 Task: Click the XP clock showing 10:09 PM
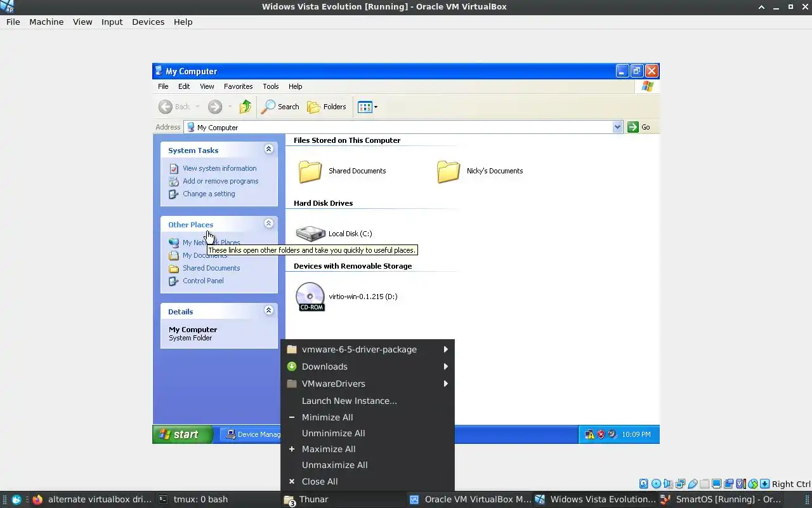pos(636,434)
